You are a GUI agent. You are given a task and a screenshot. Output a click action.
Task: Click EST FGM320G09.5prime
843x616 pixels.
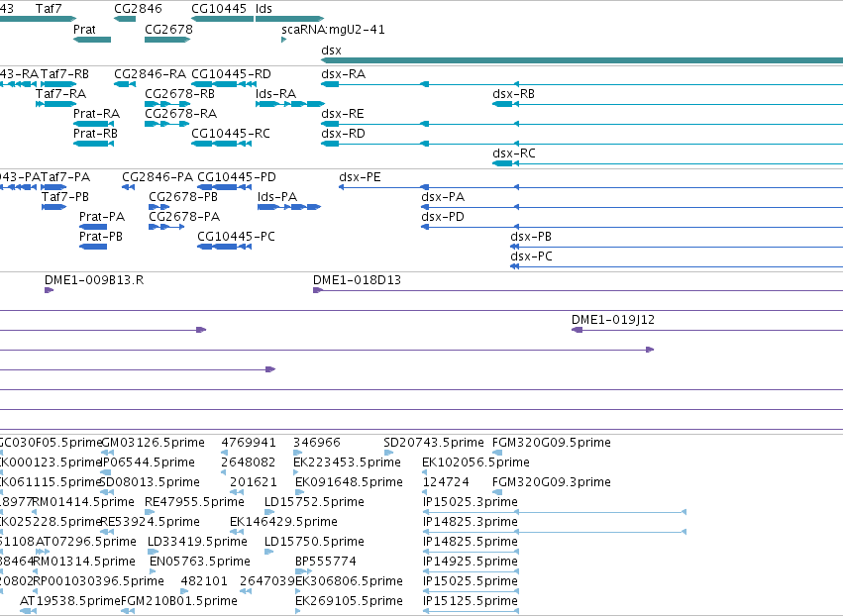[552, 443]
